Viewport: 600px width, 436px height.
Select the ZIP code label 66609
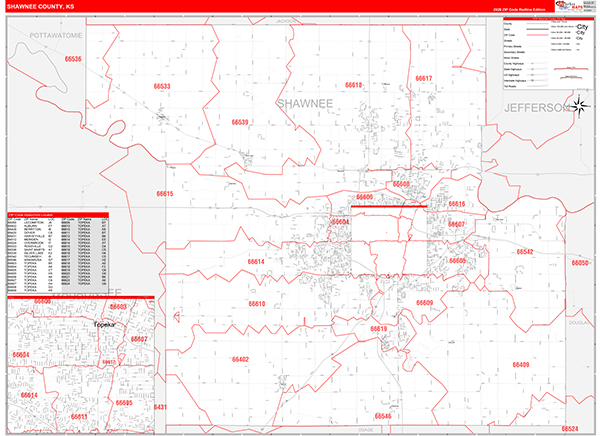[x=424, y=303]
